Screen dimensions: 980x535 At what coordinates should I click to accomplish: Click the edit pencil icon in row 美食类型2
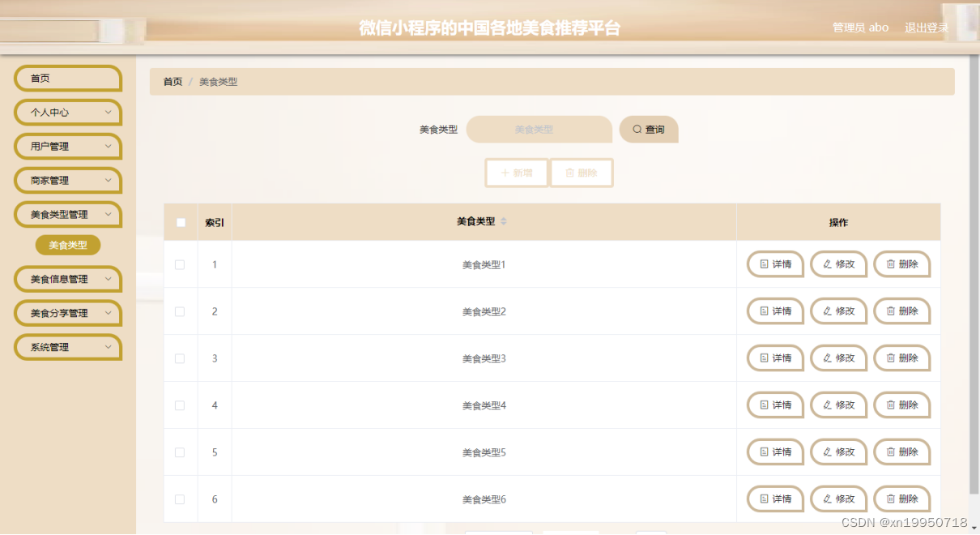pos(827,311)
